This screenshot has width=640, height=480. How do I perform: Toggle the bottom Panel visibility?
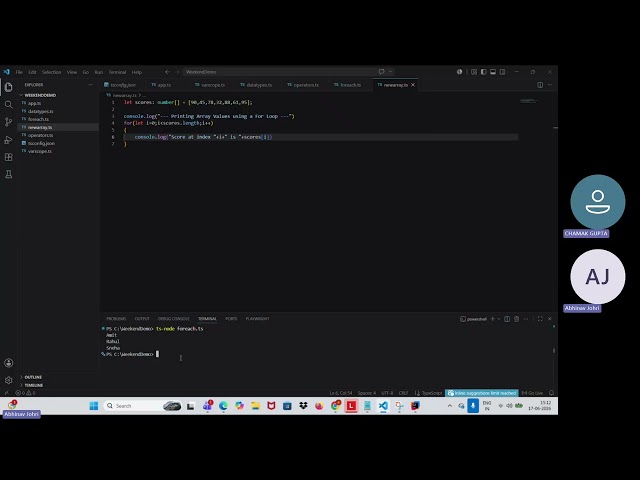pyautogui.click(x=493, y=72)
